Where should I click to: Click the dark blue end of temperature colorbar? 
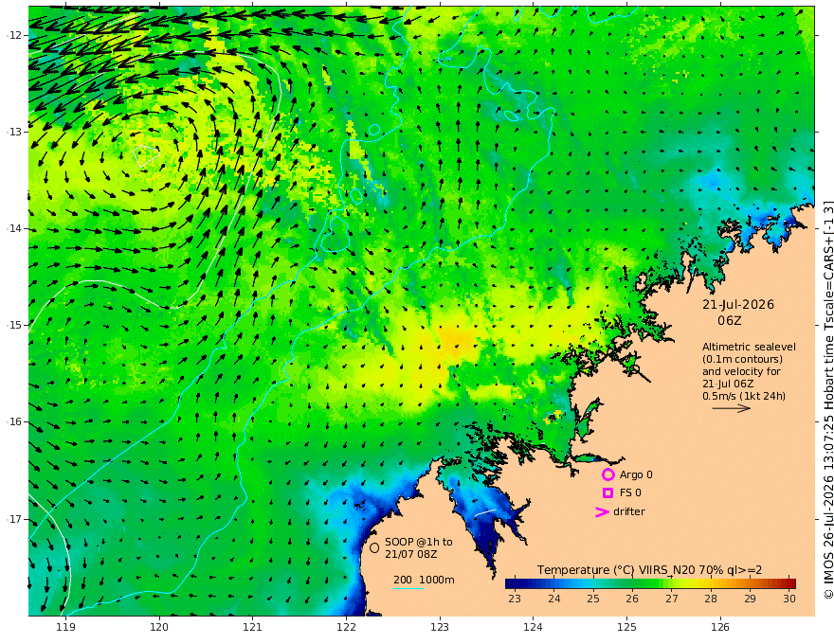pyautogui.click(x=514, y=583)
